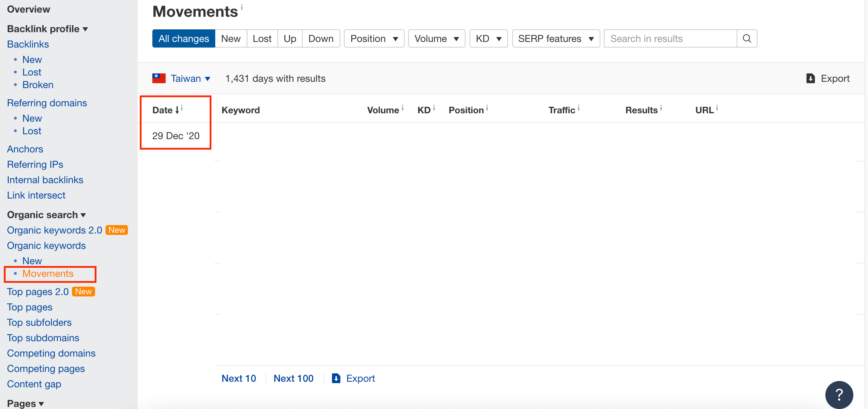Click the info icon beside Volume column

point(403,108)
